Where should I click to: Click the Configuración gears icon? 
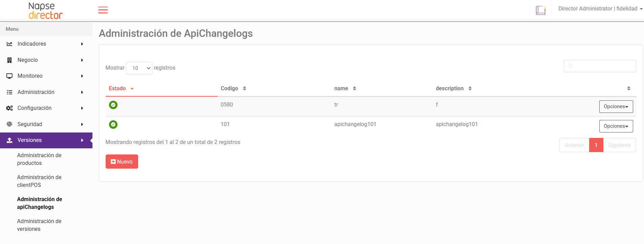click(9, 108)
